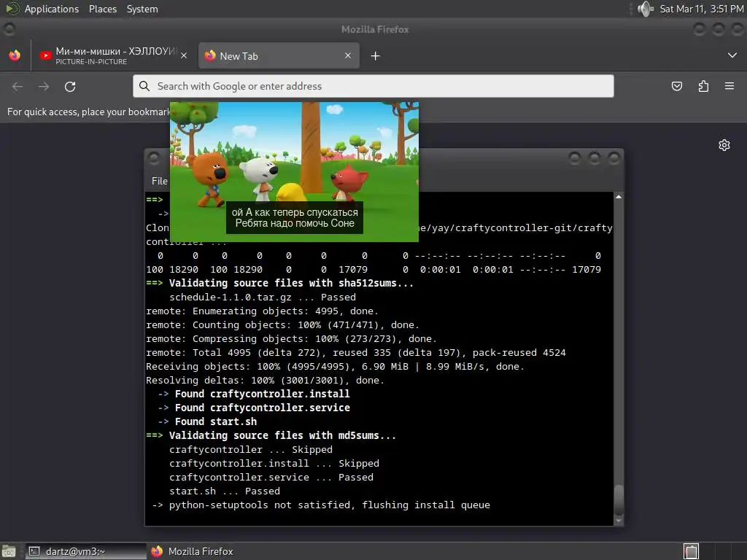Personalize new tab with gear icon

coord(724,145)
